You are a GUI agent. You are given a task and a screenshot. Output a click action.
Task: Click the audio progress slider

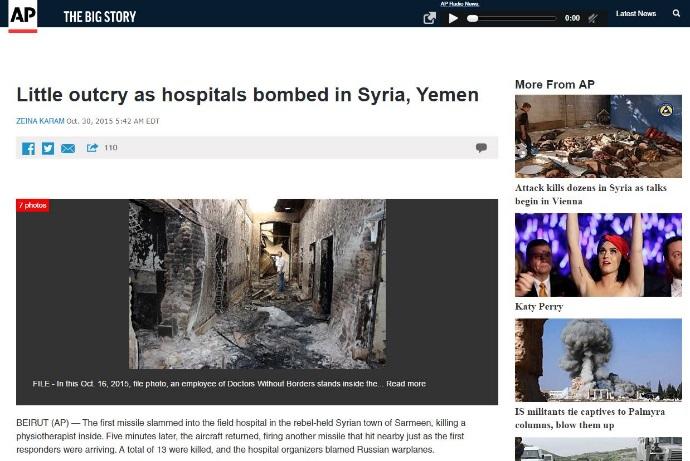coord(512,18)
